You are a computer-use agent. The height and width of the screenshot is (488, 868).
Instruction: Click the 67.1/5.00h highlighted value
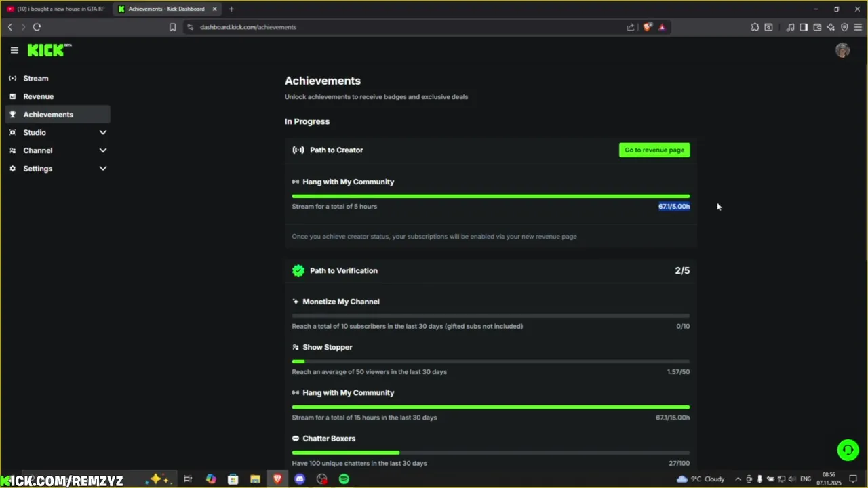(674, 206)
